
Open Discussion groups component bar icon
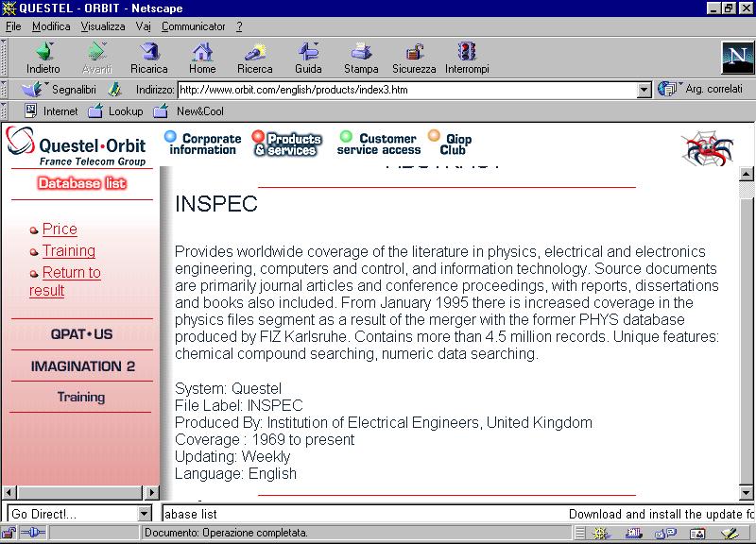pos(665,534)
